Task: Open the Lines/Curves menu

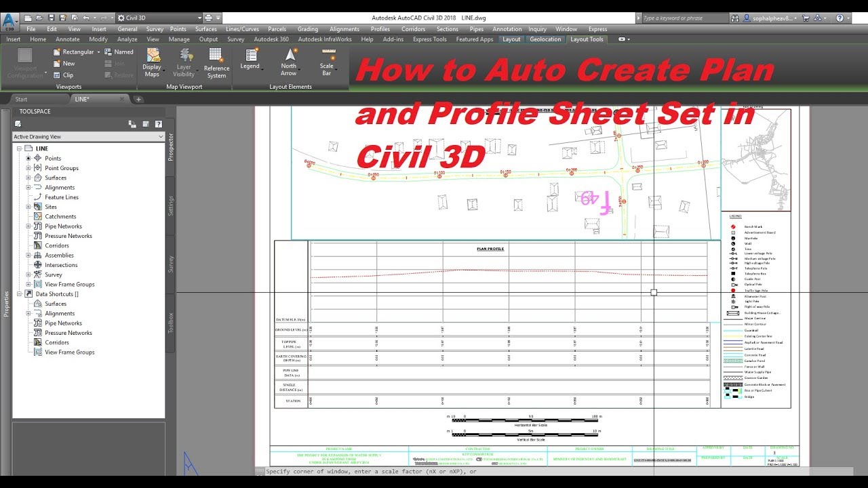Action: point(242,29)
